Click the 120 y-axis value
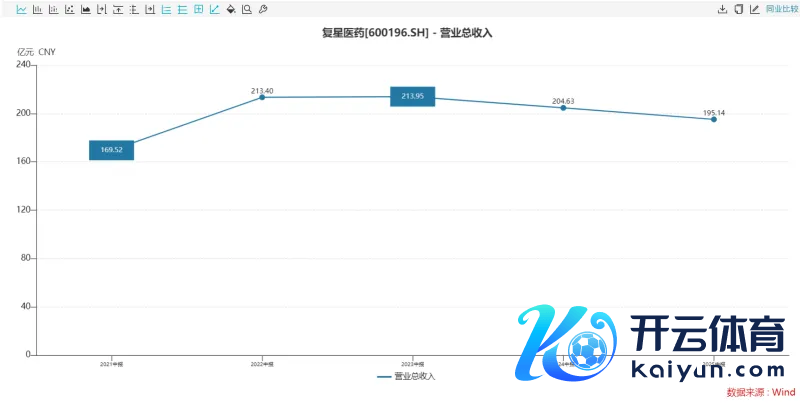This screenshot has height=403, width=800. pyautogui.click(x=24, y=210)
